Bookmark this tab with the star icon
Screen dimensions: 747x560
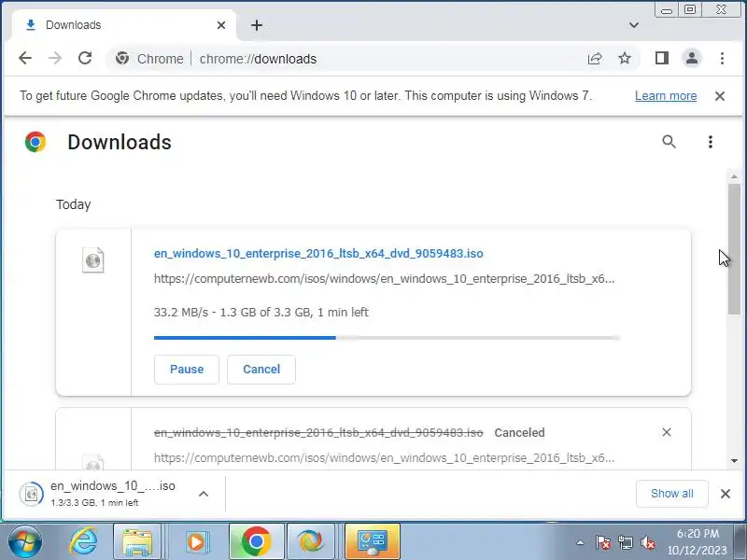625,58
